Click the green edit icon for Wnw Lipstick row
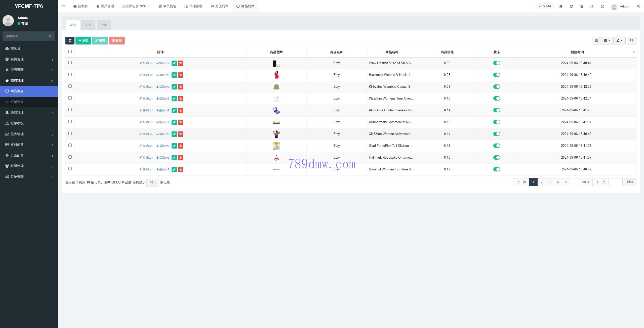644x328 pixels. (174, 63)
